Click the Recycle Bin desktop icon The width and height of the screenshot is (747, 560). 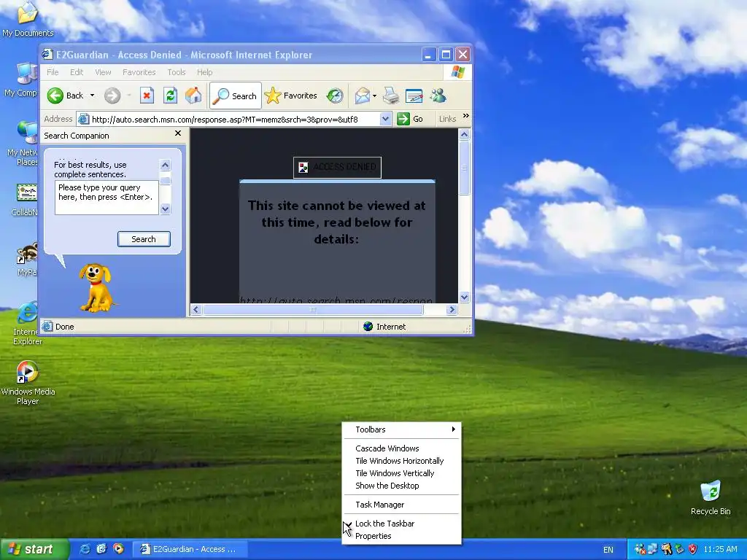(x=711, y=497)
